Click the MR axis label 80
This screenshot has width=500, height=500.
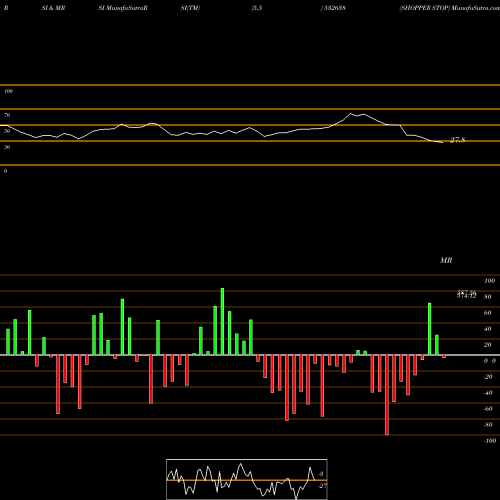click(x=488, y=297)
